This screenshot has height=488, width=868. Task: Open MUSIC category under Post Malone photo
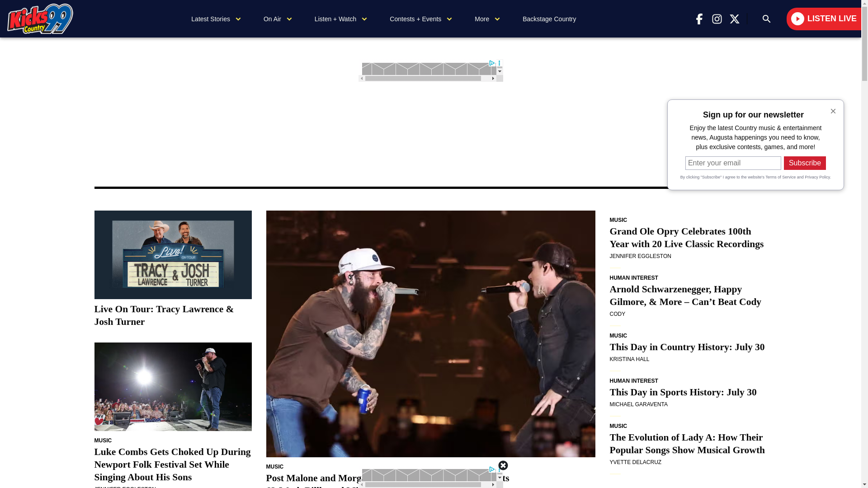click(x=274, y=467)
